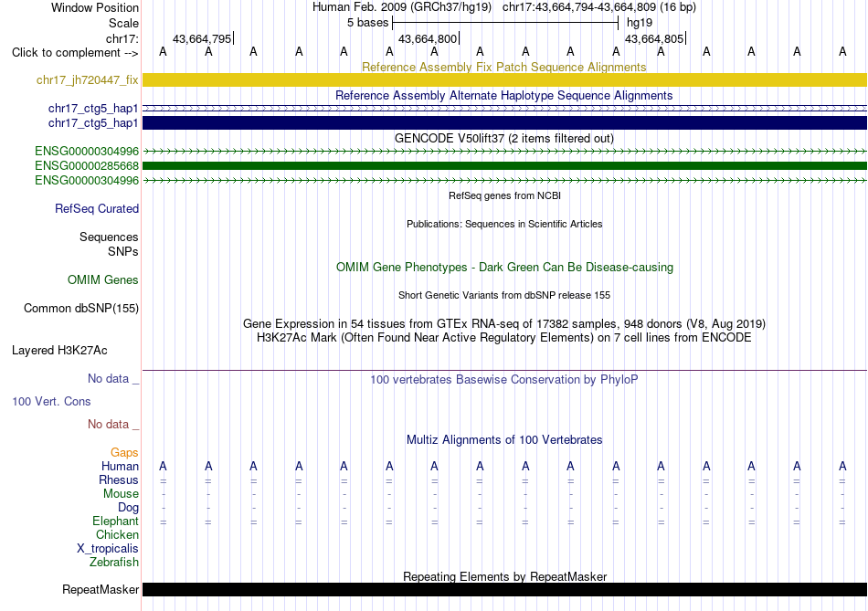Click the yellow chr17_jh720447_fix alignment bar
Image resolution: width=868 pixels, height=611 pixels.
click(x=504, y=79)
